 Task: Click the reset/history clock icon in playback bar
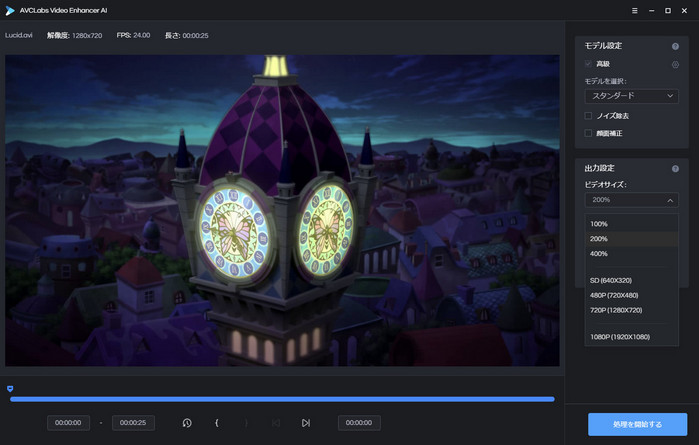pyautogui.click(x=187, y=423)
